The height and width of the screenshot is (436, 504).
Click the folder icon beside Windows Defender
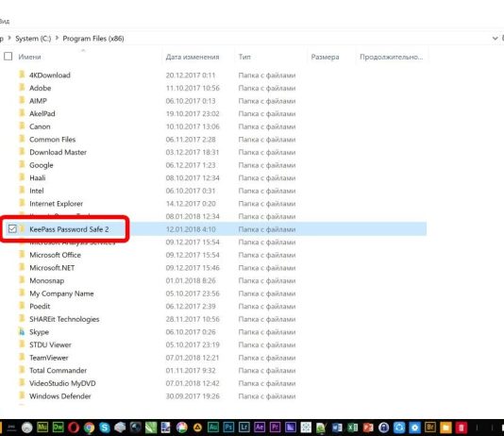22,395
